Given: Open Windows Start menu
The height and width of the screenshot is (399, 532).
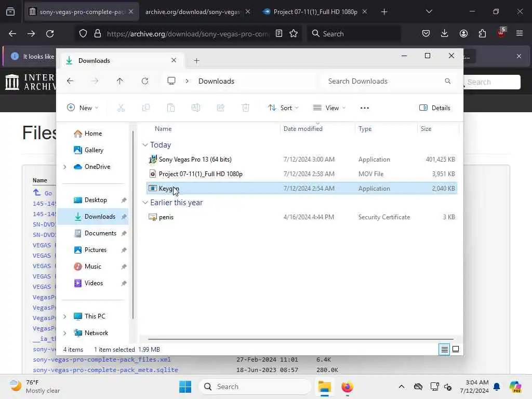Looking at the screenshot, I should (x=185, y=387).
